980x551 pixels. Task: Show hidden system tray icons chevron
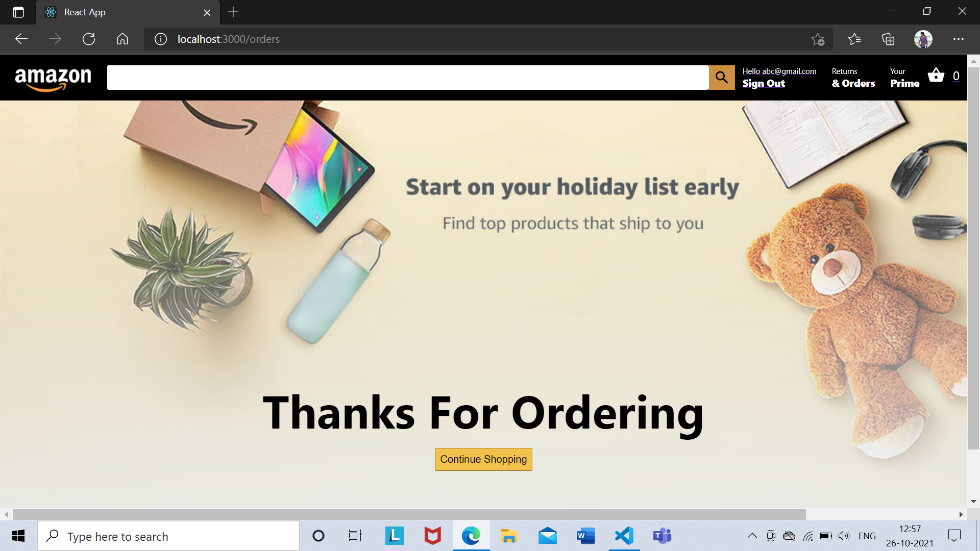coord(752,536)
